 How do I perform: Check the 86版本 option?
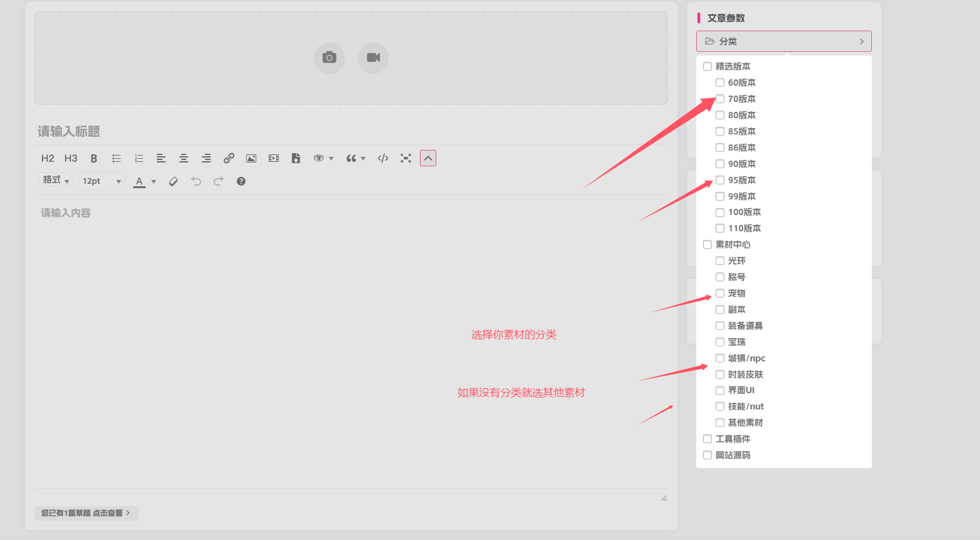[720, 147]
